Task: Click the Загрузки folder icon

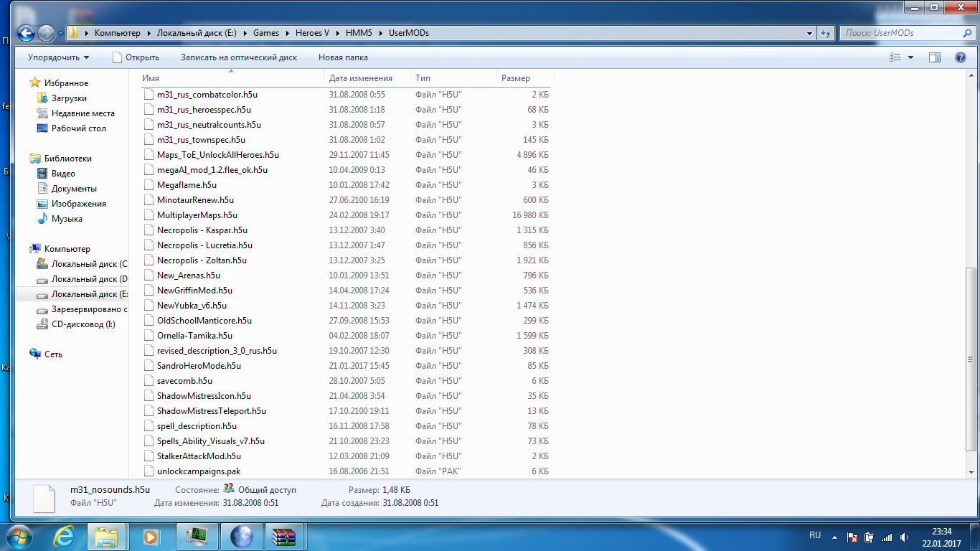Action: tap(42, 98)
